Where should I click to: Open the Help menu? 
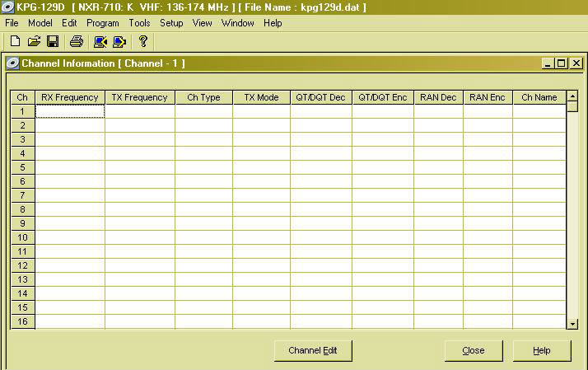pos(273,23)
